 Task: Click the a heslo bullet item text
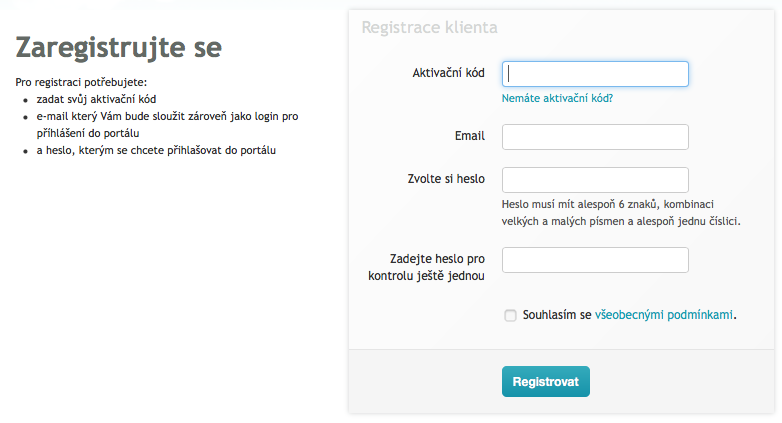pyautogui.click(x=156, y=150)
